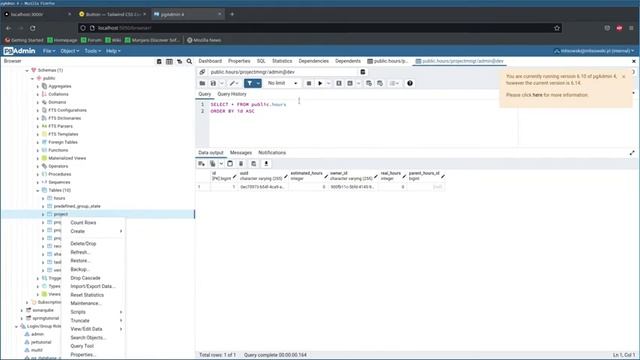Viewport: 640px width, 360px height.
Task: Open macros dropdown in query toolbar
Action: coord(394,83)
